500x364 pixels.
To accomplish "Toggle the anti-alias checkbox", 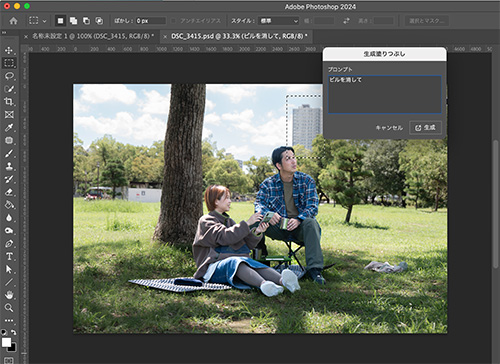I will point(173,21).
